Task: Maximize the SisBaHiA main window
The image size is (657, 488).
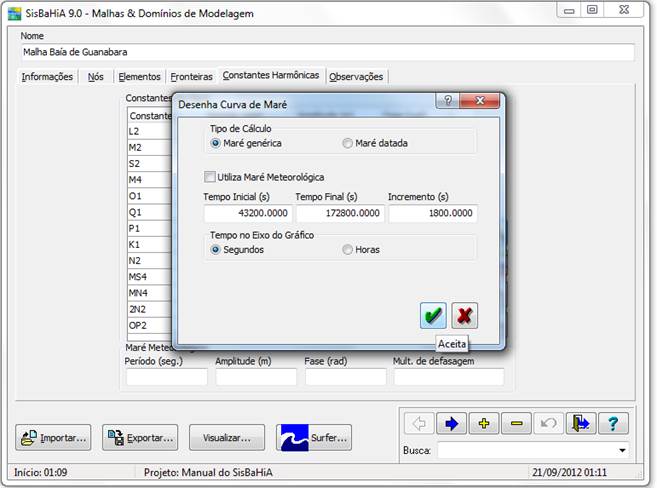Action: pyautogui.click(x=592, y=10)
